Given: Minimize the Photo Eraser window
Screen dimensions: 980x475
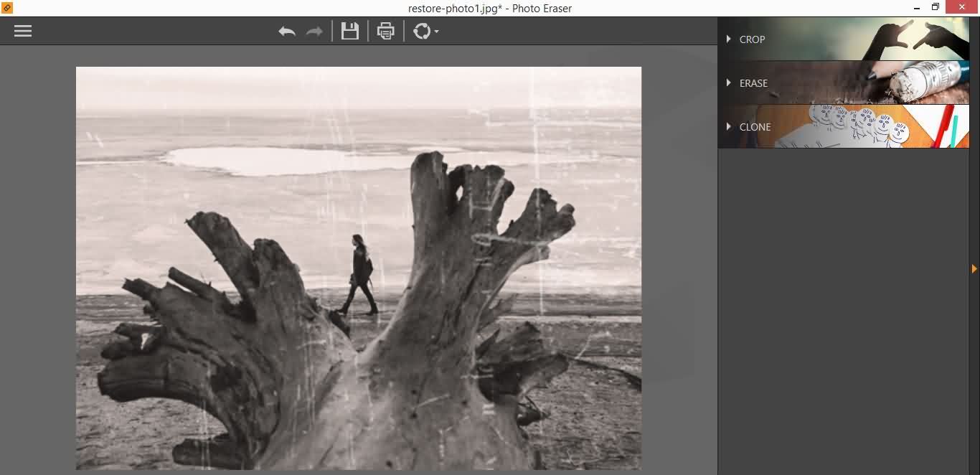Looking at the screenshot, I should click(x=916, y=8).
